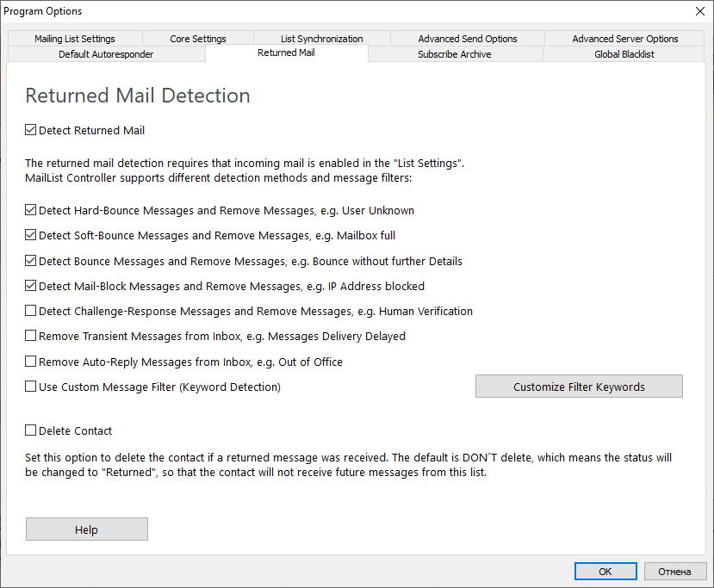Close the Program Options dialog
The image size is (714, 588).
click(698, 11)
